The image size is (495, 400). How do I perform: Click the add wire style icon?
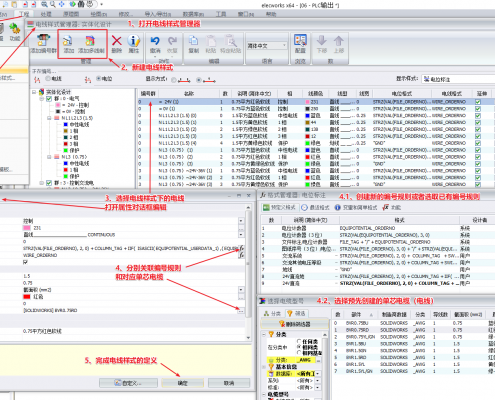(x=68, y=41)
